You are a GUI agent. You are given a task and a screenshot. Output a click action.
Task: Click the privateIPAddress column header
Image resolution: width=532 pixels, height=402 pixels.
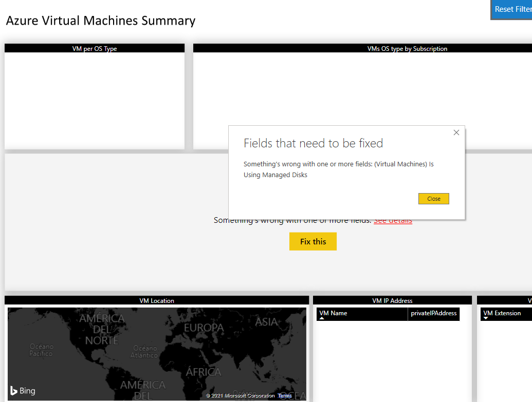434,314
